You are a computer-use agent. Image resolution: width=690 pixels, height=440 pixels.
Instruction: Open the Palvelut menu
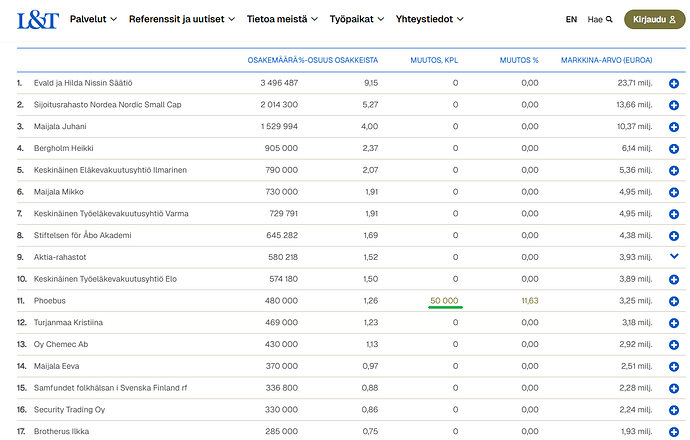(x=93, y=19)
